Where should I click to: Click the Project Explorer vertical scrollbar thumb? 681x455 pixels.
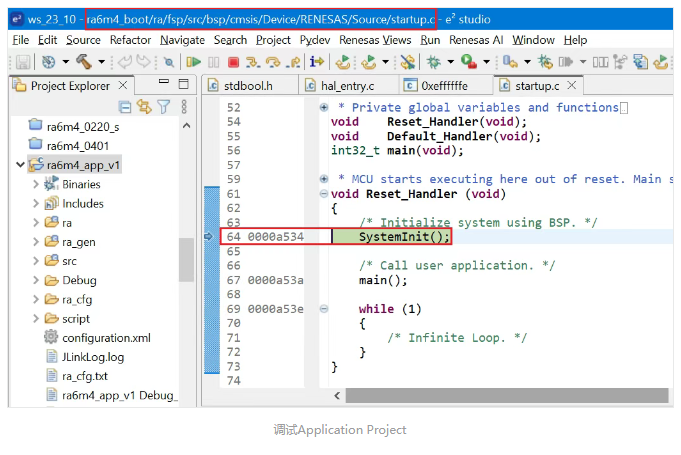coord(187,260)
